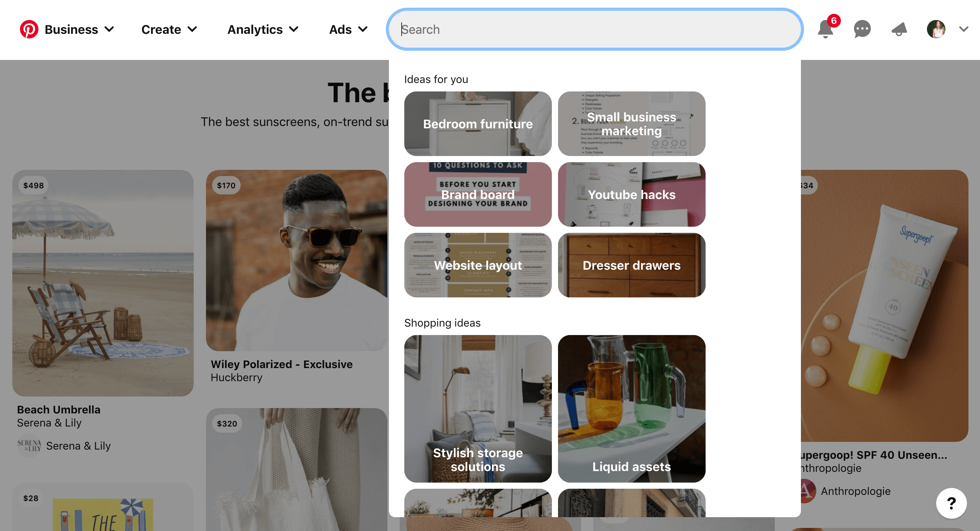This screenshot has width=980, height=531.
Task: Open the Serena & Lily brand logo
Action: [29, 446]
